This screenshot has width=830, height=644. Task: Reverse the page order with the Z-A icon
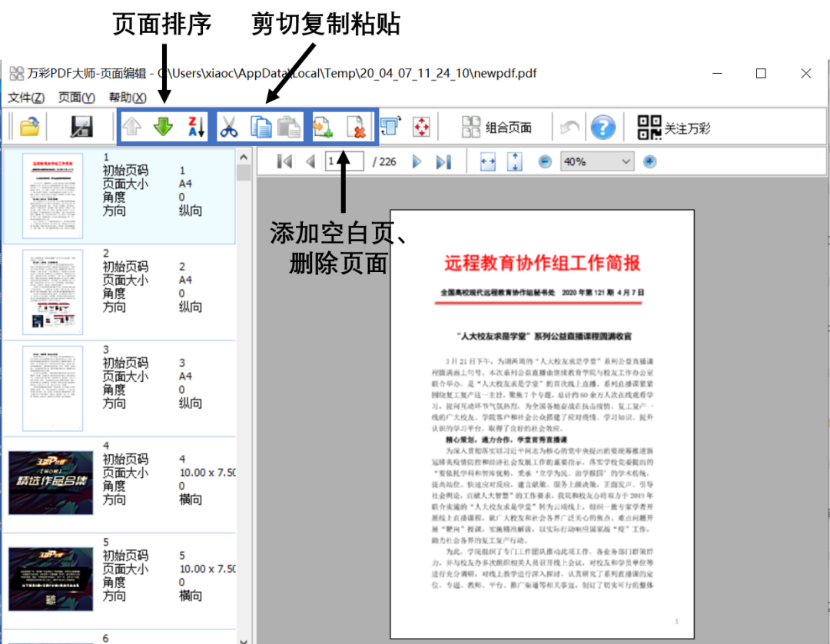pos(197,127)
